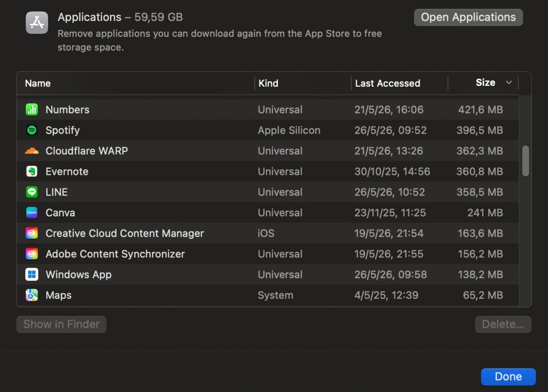Click the Adobe Content Synchronizer icon
The image size is (548, 392).
32,254
